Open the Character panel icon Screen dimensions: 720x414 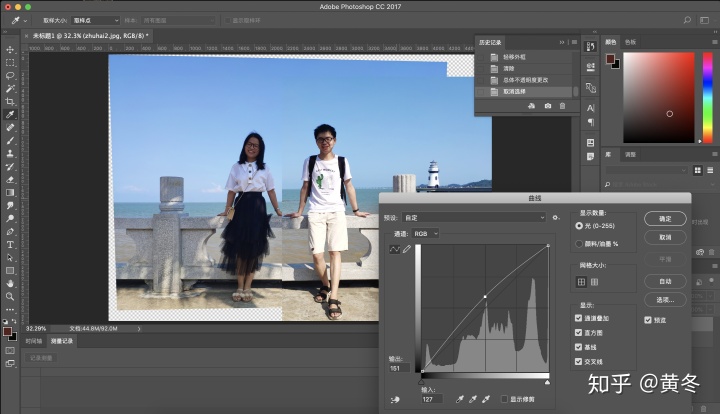(591, 108)
